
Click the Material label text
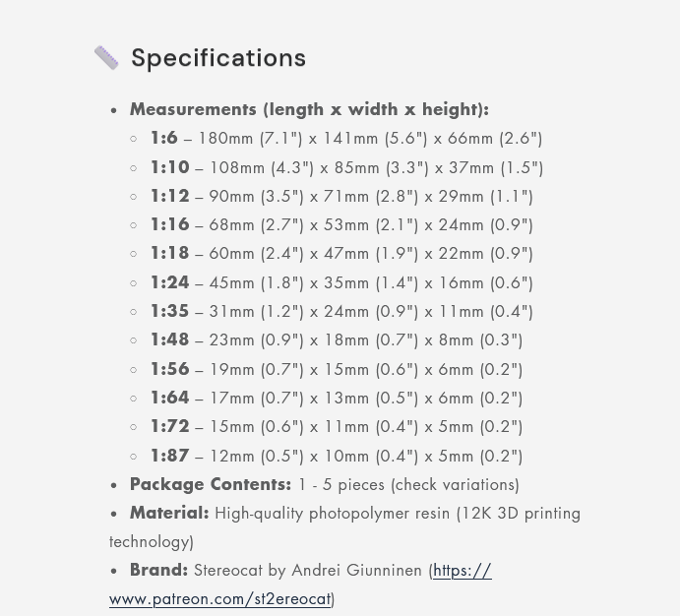click(x=169, y=513)
